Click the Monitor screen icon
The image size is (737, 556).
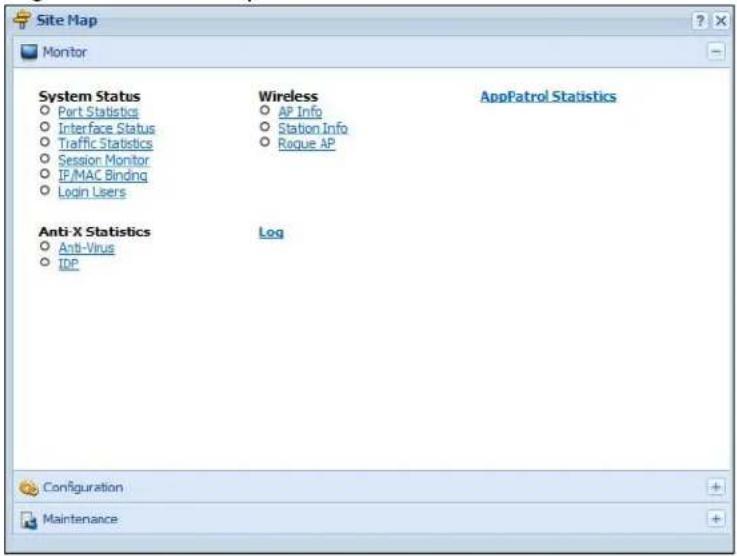pos(29,52)
